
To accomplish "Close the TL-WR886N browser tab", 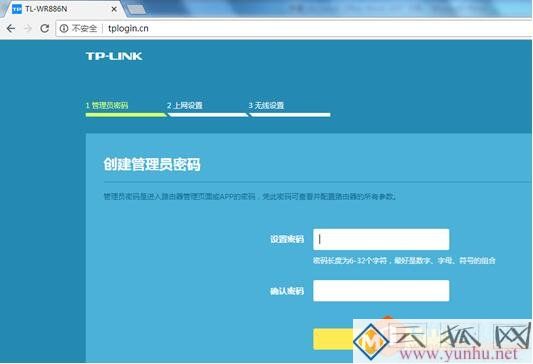I will 114,9.
